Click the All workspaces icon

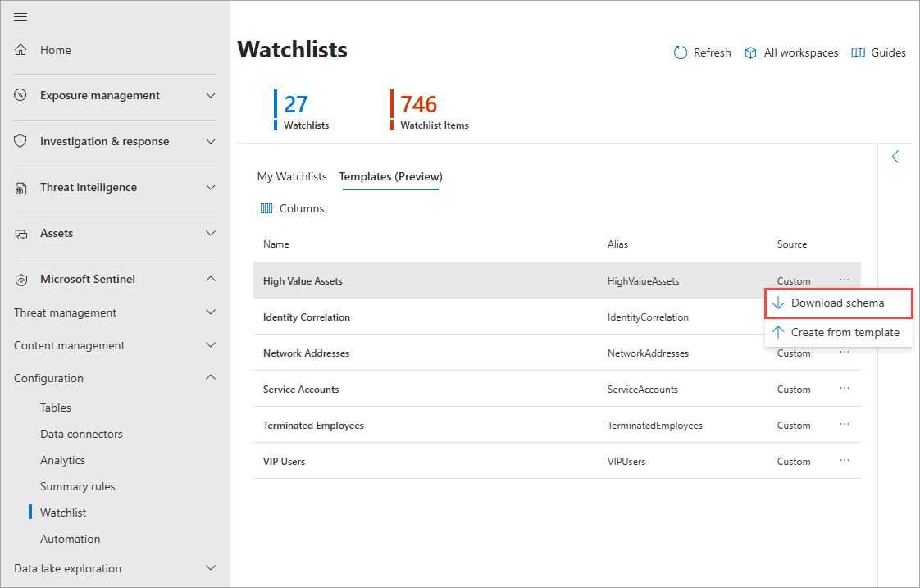pyautogui.click(x=751, y=52)
